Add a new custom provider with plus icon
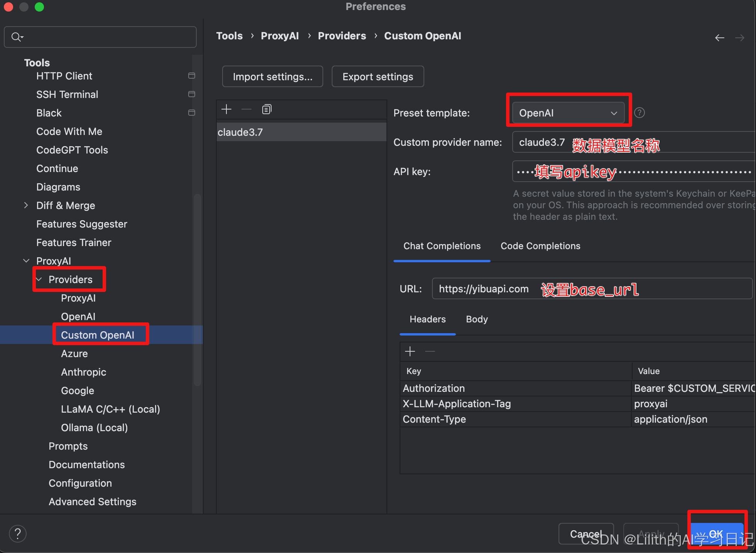Image resolution: width=756 pixels, height=553 pixels. pos(226,110)
